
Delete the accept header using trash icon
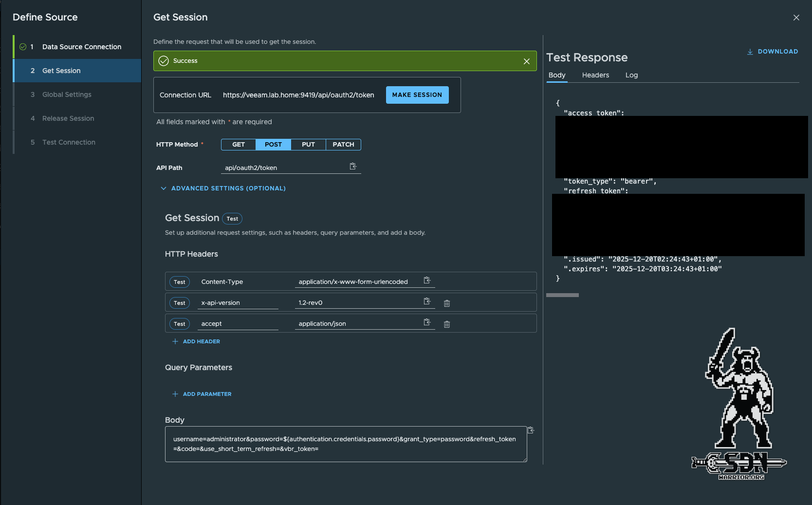[x=447, y=324]
